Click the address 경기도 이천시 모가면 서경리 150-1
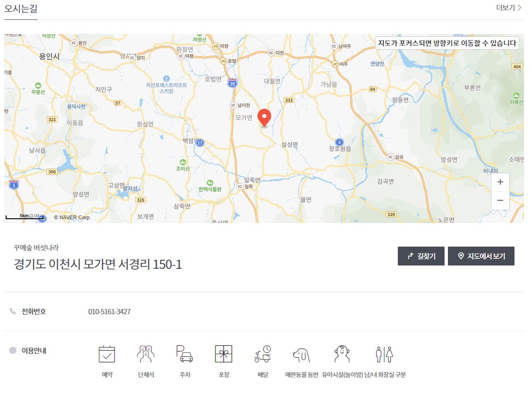 98,264
